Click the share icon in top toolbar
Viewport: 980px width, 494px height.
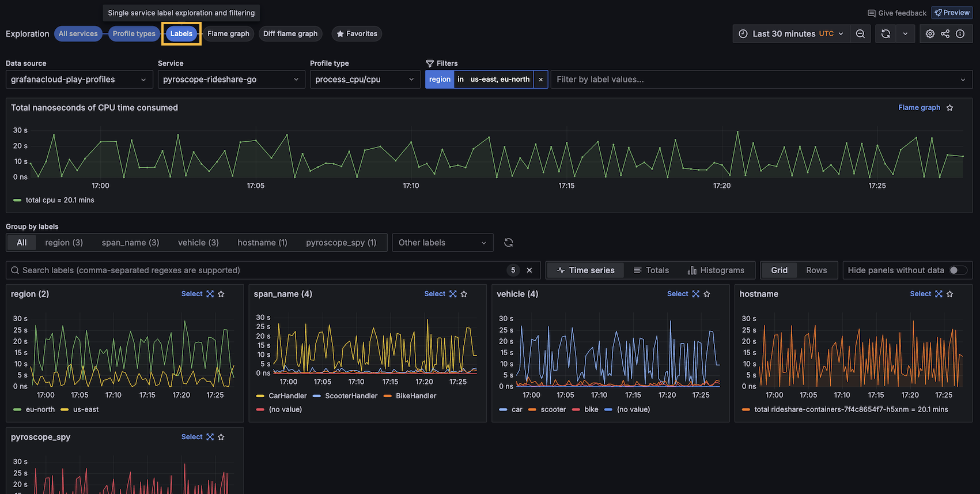coord(945,34)
